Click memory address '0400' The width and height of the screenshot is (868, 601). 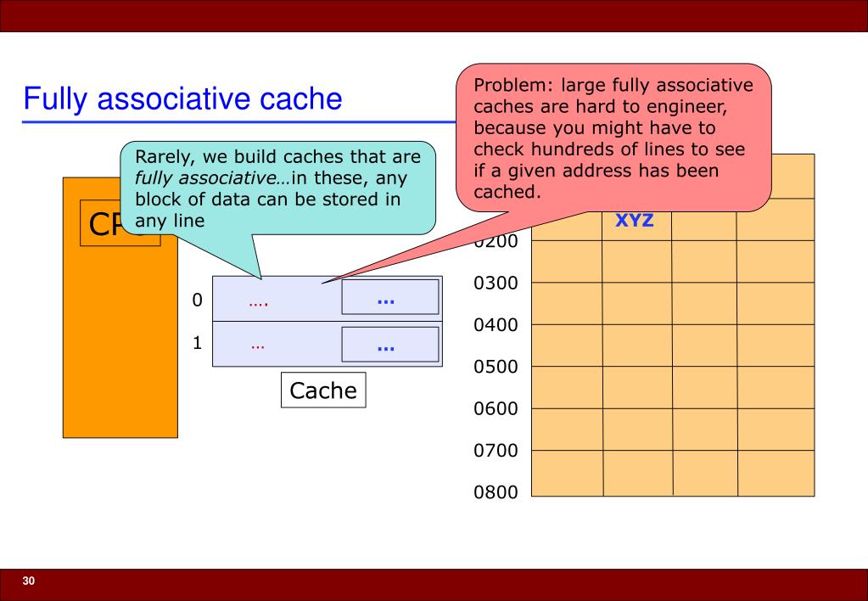(x=496, y=324)
